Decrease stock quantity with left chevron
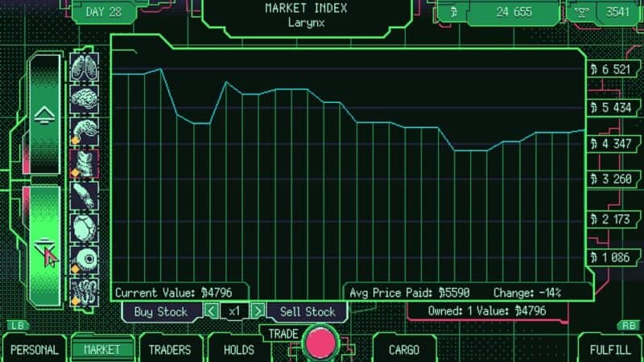Screen dimensions: 644x362 (x=210, y=311)
